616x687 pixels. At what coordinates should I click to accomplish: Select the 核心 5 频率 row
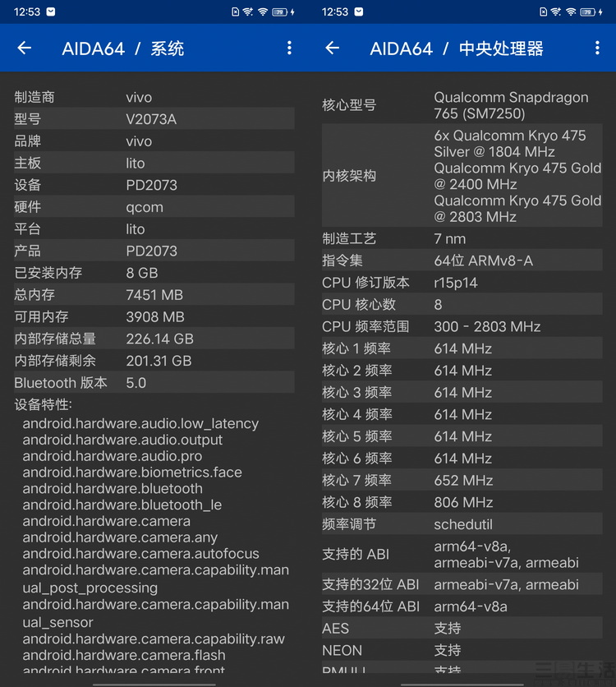pos(462,436)
